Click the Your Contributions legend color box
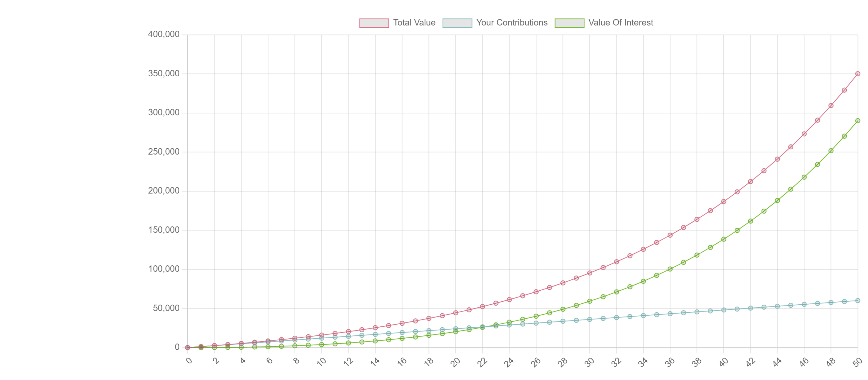Image resolution: width=868 pixels, height=380 pixels. (x=457, y=23)
